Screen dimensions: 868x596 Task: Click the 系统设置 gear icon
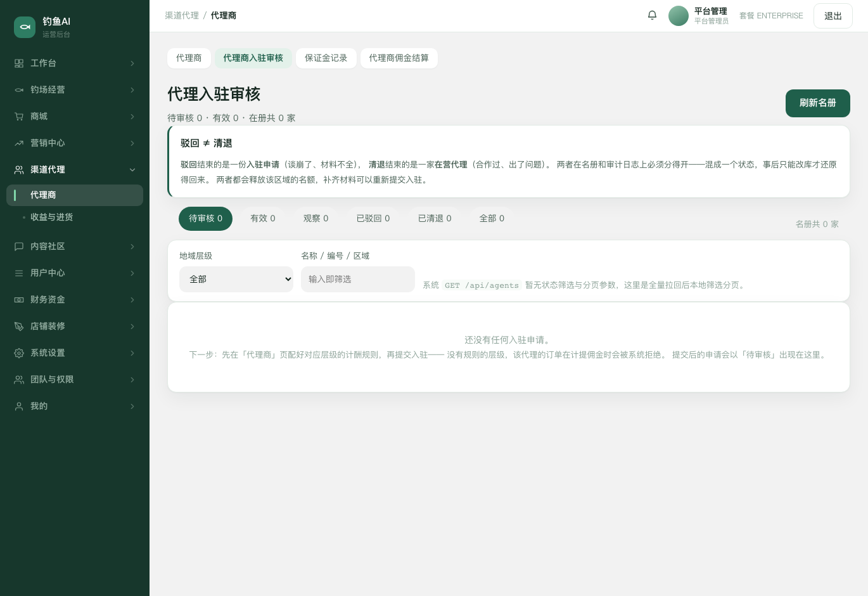pos(19,353)
